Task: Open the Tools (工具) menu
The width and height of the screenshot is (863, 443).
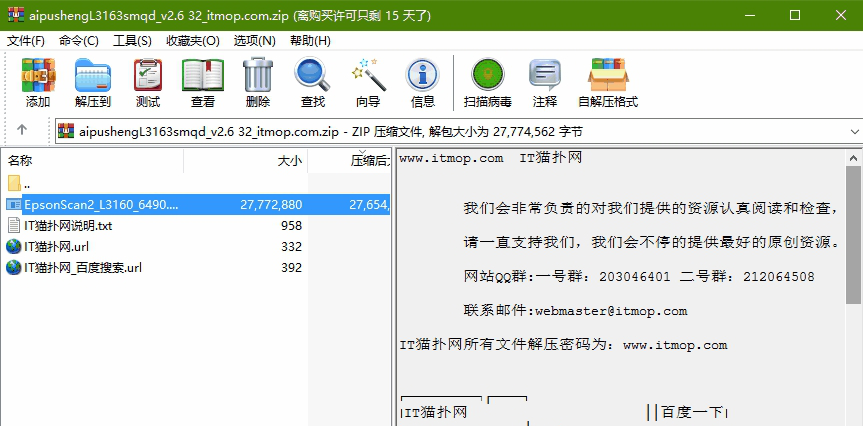Action: point(132,41)
